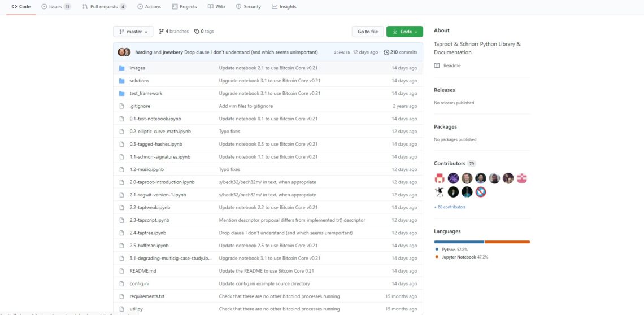Go to the Insights tab

pyautogui.click(x=284, y=7)
